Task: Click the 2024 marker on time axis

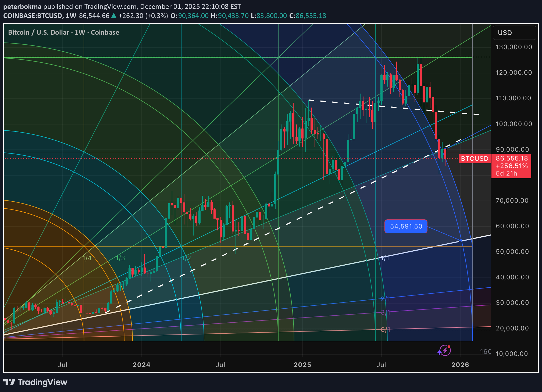Action: 141,365
